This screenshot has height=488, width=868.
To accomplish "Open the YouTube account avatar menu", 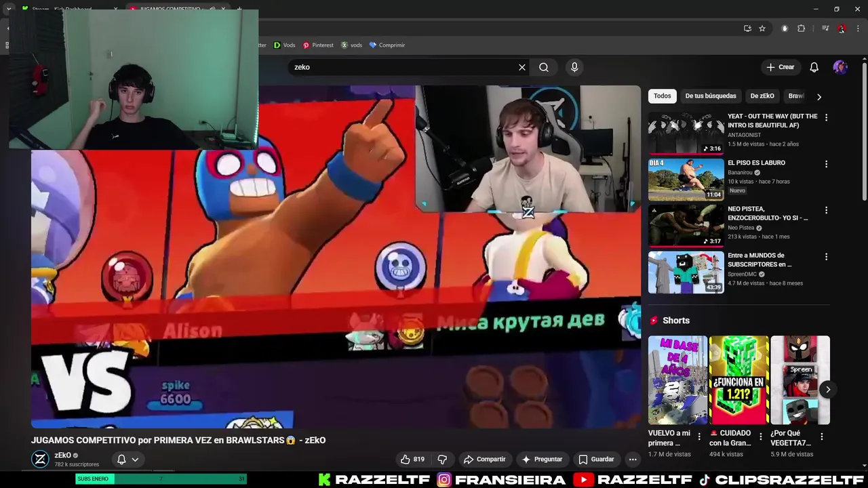I will pos(840,67).
